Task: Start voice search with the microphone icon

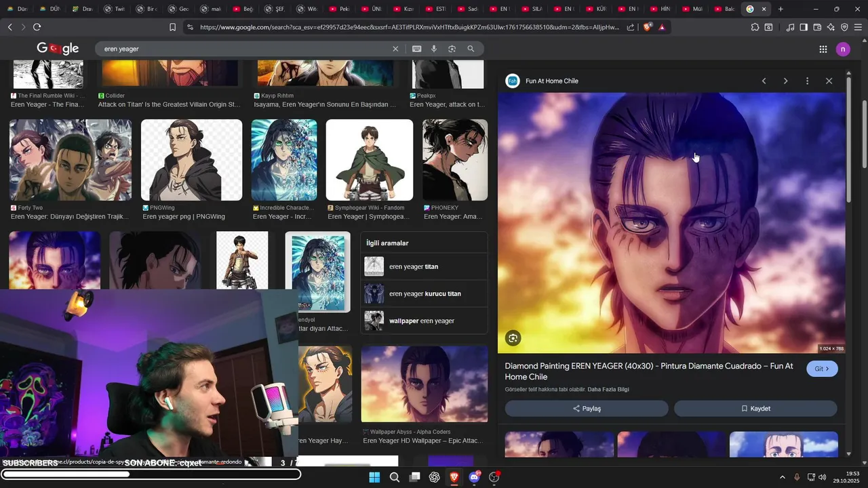Action: (x=434, y=49)
